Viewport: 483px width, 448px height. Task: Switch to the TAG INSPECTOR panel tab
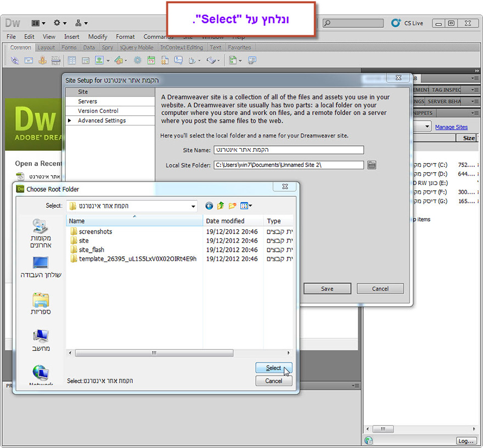click(x=446, y=90)
